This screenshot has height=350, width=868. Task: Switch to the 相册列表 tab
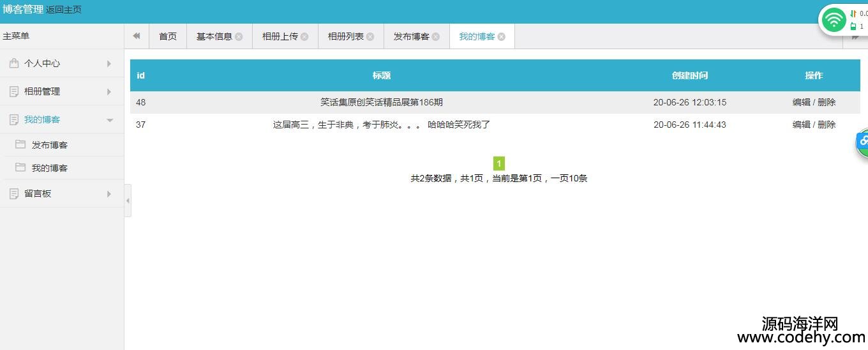click(345, 36)
